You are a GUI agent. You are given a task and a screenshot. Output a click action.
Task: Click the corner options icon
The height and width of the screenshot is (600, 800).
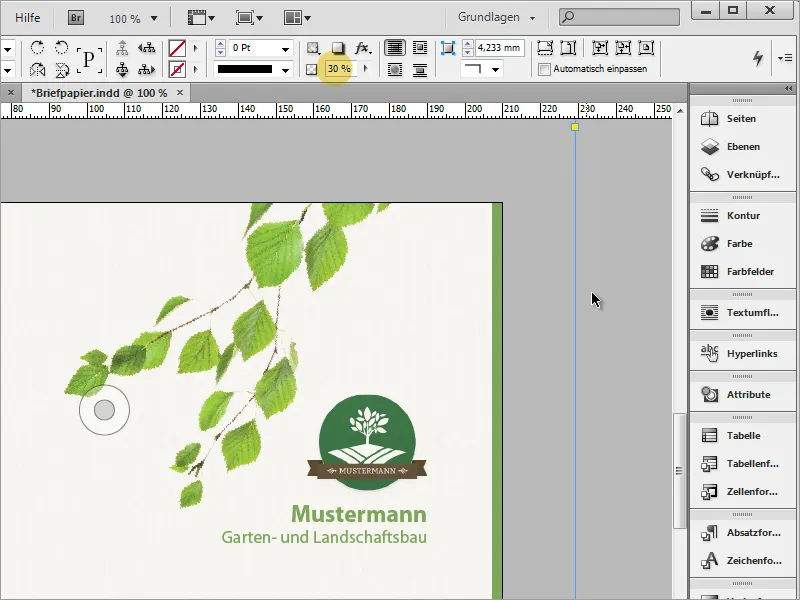447,48
